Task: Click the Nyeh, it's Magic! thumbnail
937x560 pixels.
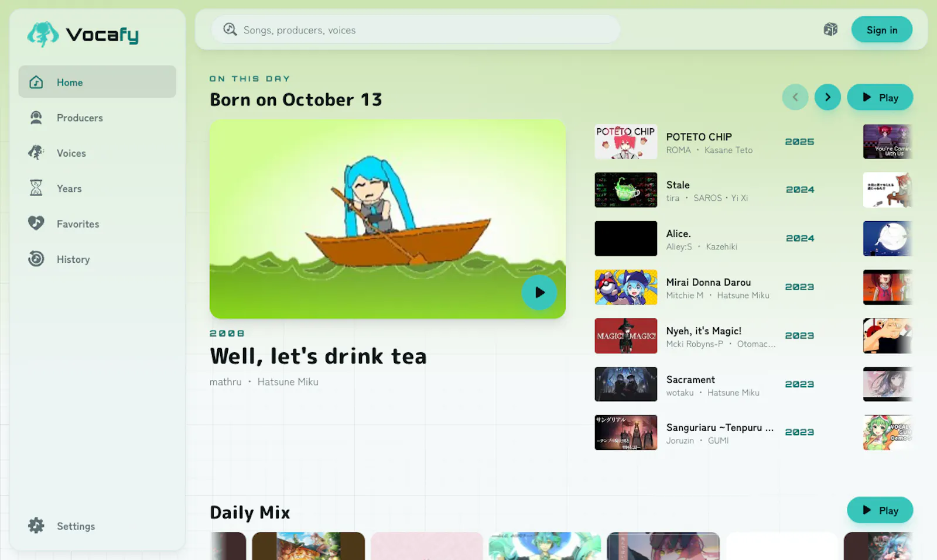Action: tap(626, 335)
